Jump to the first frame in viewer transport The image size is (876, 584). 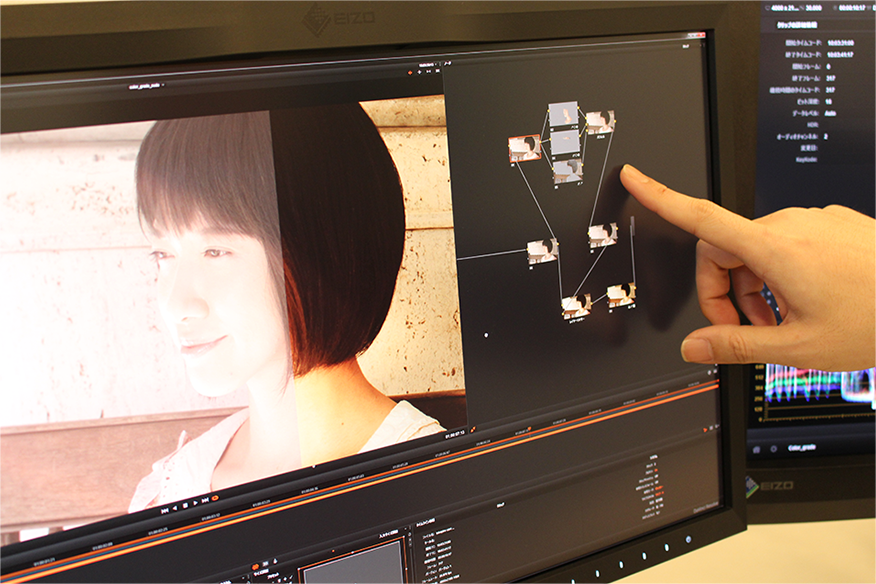pos(165,511)
